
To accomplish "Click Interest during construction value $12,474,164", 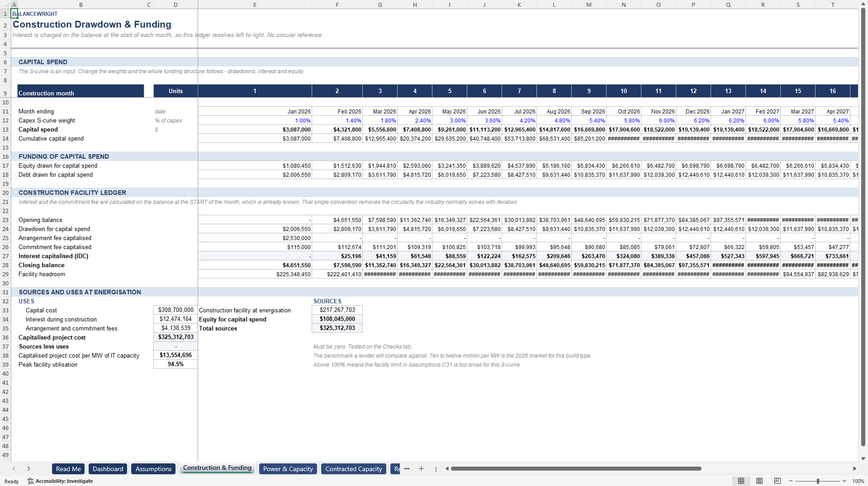I will [175, 319].
